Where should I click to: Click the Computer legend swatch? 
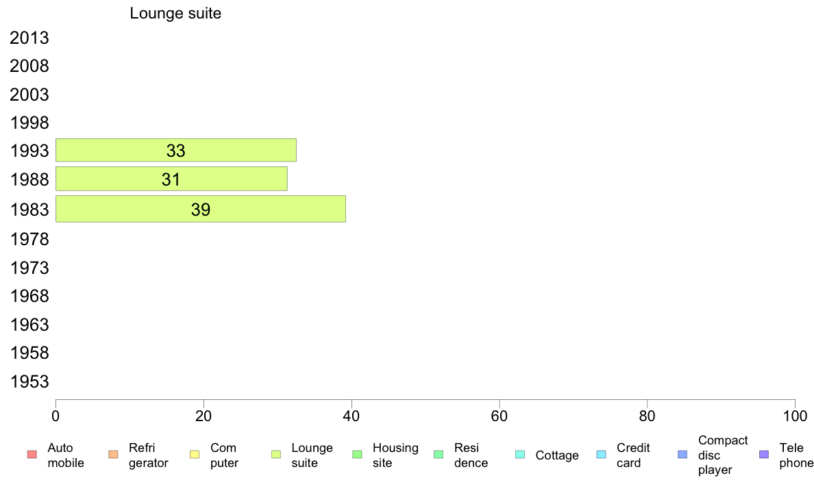click(x=195, y=455)
